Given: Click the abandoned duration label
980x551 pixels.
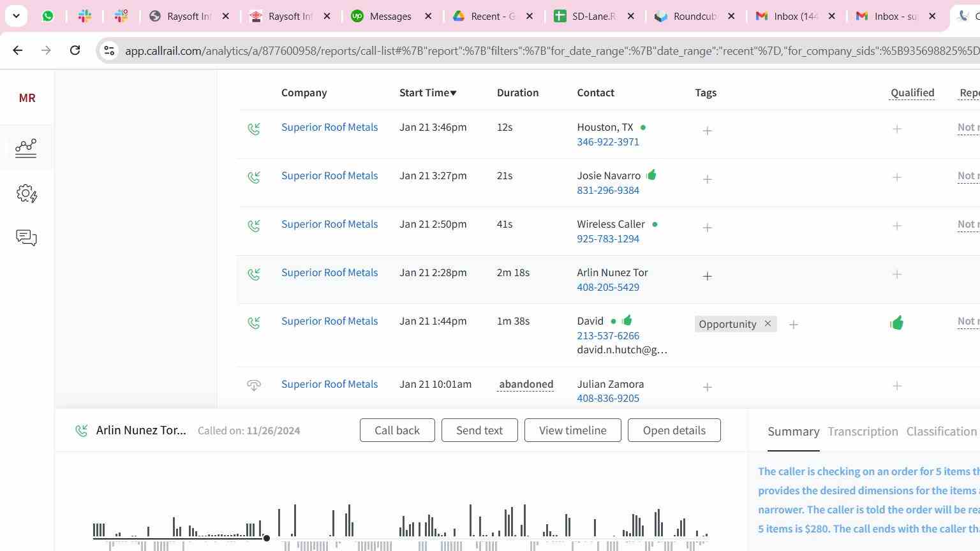Looking at the screenshot, I should coord(526,385).
